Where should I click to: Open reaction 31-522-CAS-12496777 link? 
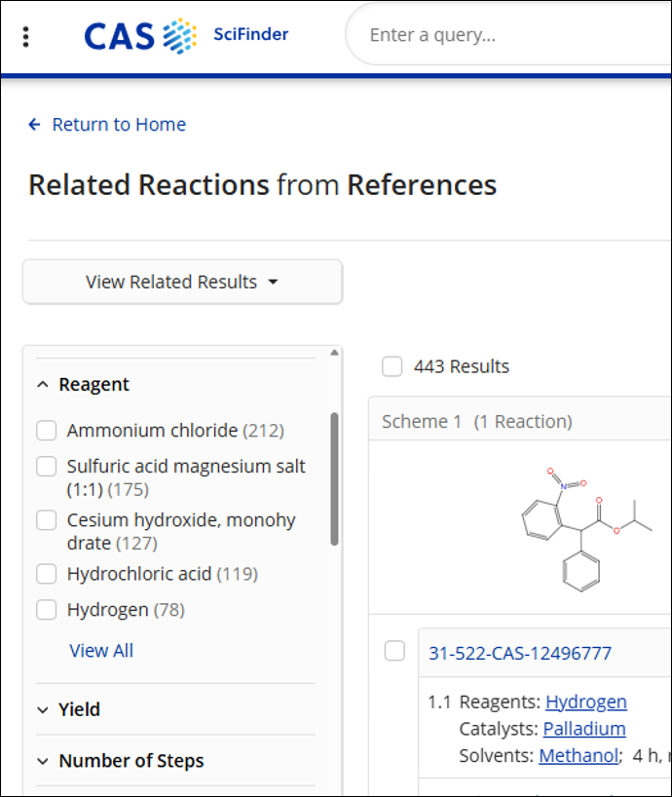(x=520, y=653)
